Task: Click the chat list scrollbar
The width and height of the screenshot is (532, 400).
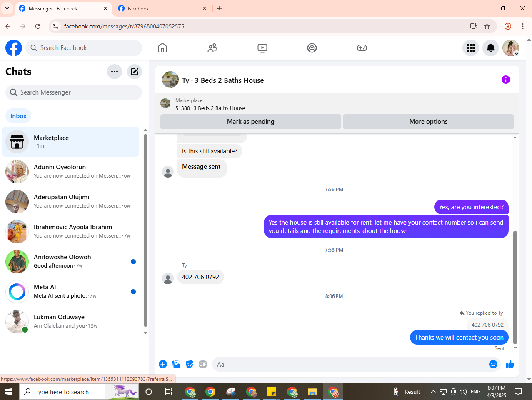Action: pyautogui.click(x=145, y=231)
